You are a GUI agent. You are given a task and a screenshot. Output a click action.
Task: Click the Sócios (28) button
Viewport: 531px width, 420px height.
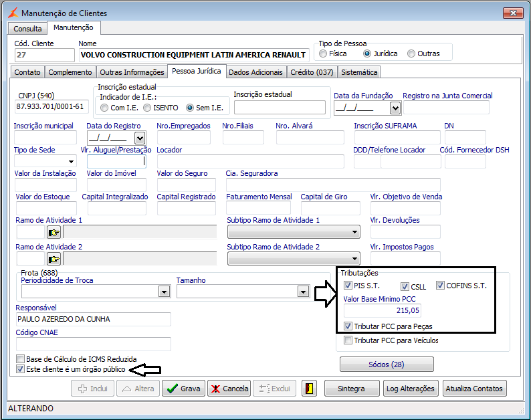point(387,364)
